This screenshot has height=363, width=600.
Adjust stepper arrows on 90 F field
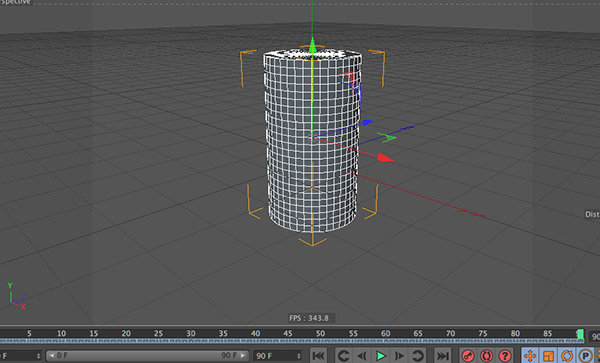click(x=299, y=356)
